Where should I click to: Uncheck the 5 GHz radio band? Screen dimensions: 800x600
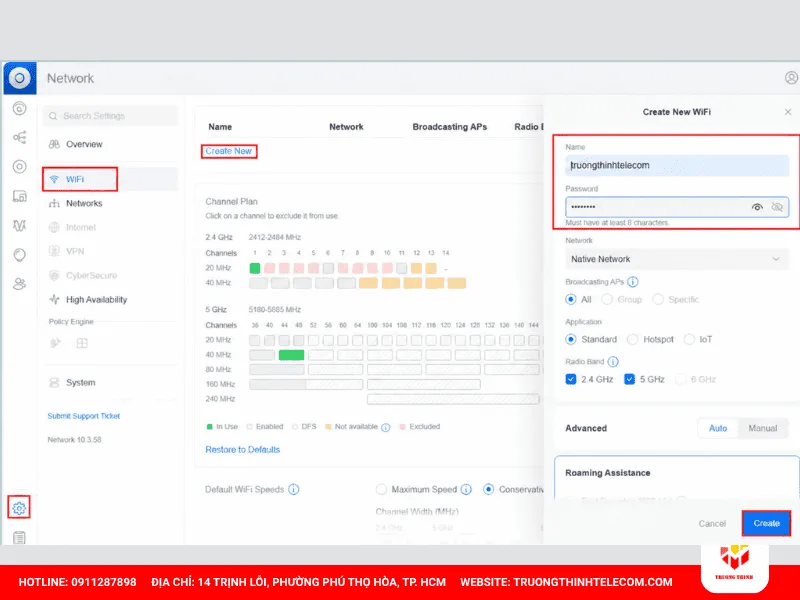(x=630, y=379)
